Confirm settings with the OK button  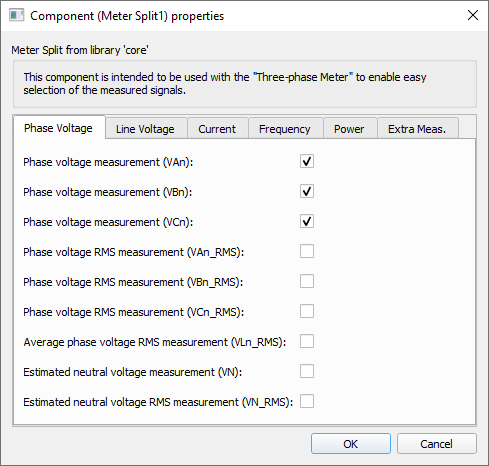351,444
